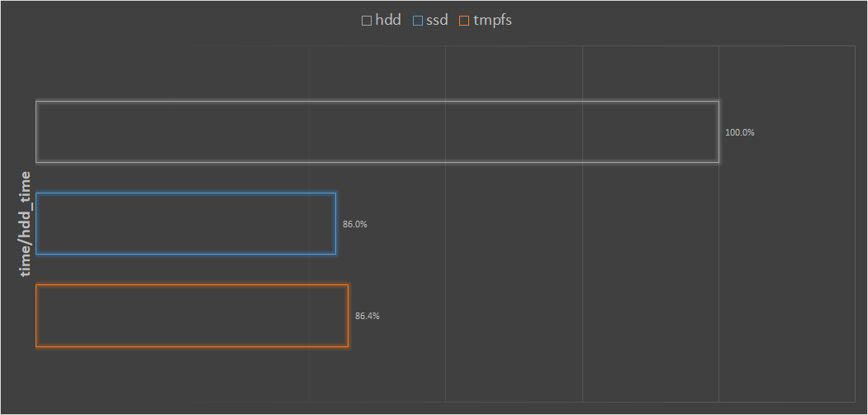
Task: Click the white hdd legend marker
Action: [366, 21]
